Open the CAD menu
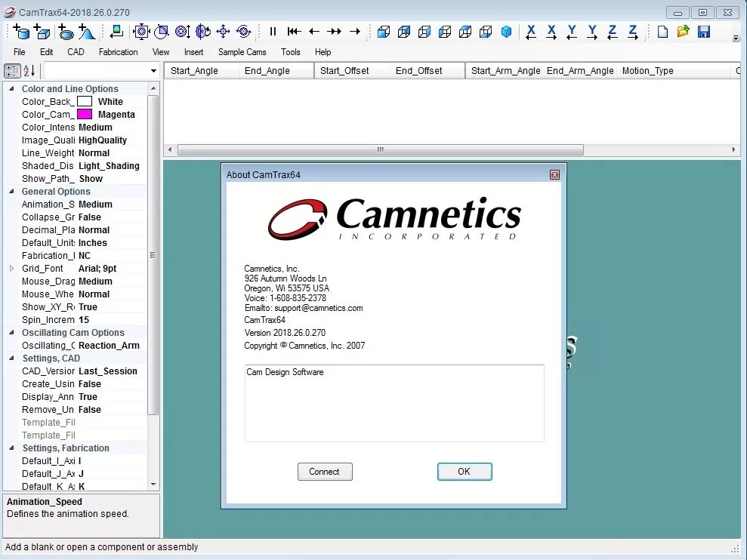Image resolution: width=747 pixels, height=560 pixels. tap(76, 52)
